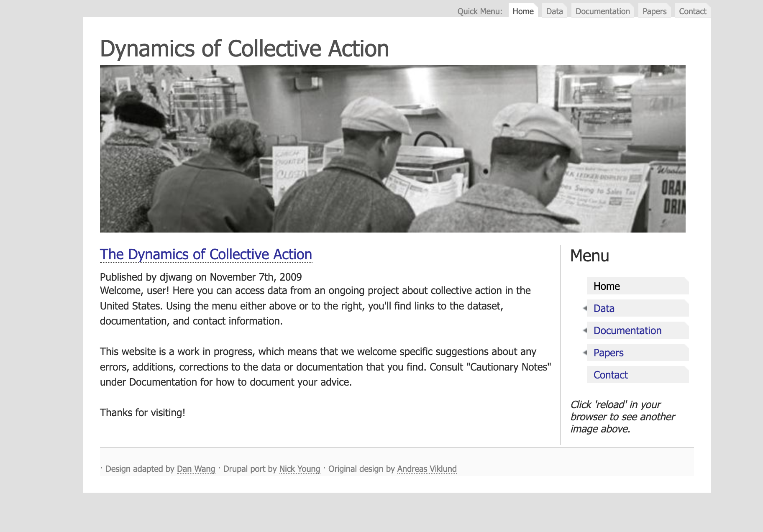
Task: Open the Contact tab in Quick Menu
Action: pyautogui.click(x=692, y=11)
